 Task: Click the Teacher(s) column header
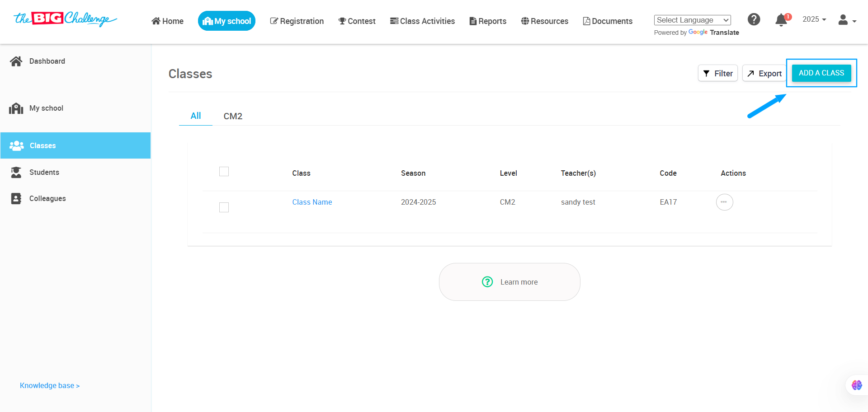(578, 173)
